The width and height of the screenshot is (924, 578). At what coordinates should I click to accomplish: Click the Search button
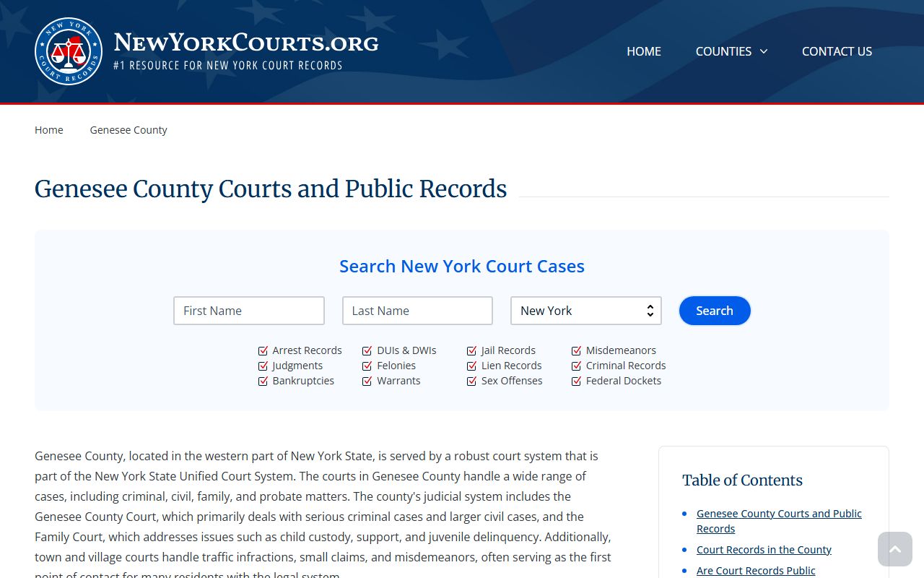715,311
